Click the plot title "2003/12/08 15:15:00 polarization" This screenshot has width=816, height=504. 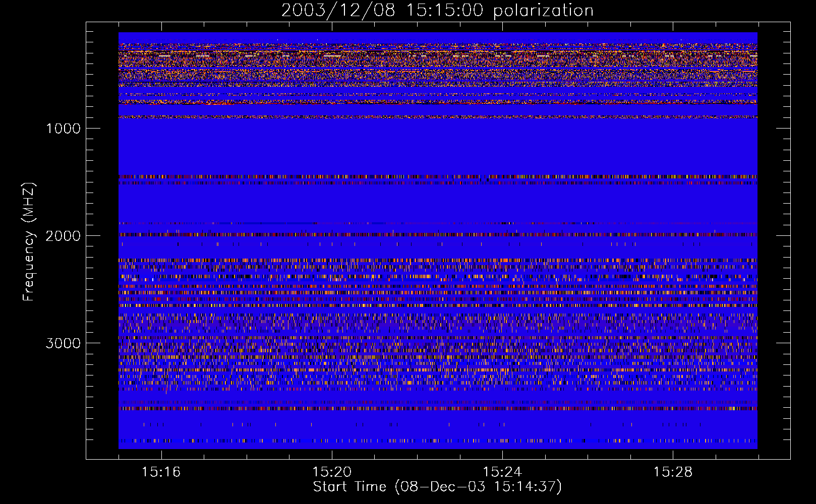coord(437,11)
